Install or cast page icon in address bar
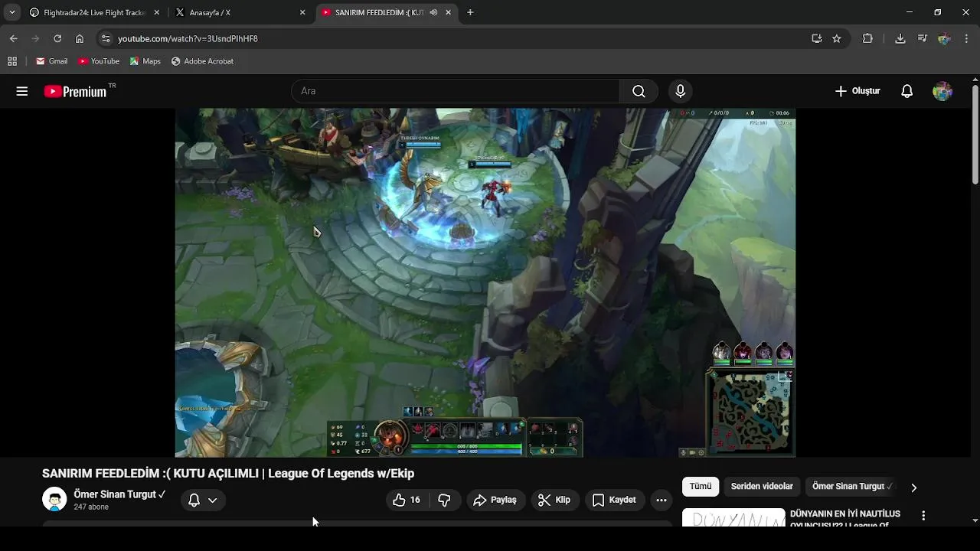 point(817,38)
